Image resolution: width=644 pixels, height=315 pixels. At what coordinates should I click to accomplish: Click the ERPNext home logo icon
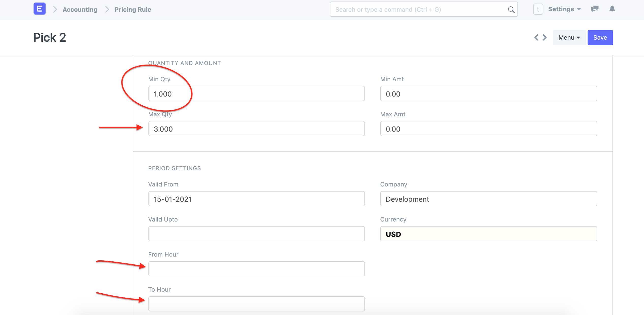click(x=39, y=9)
